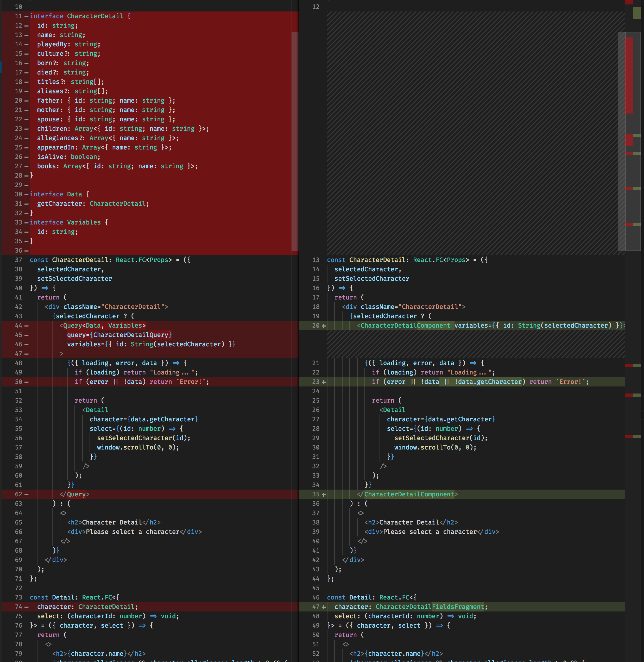The height and width of the screenshot is (662, 644).
Task: Click 'appearedIn: Array' on line 25
Action: point(69,148)
